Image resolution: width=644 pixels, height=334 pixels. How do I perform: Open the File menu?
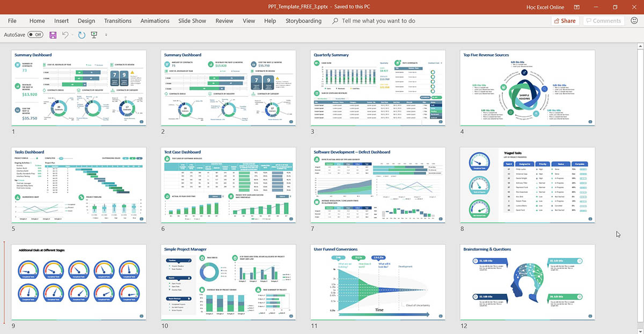pos(12,21)
